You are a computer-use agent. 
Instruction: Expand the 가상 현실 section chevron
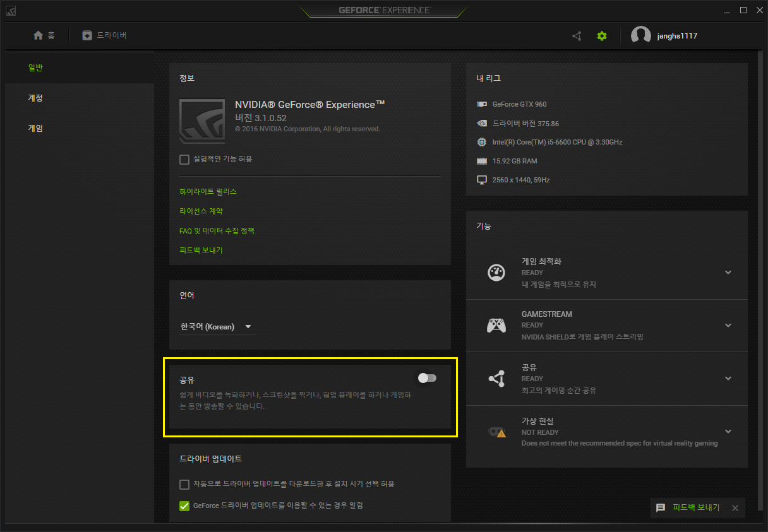(x=728, y=432)
